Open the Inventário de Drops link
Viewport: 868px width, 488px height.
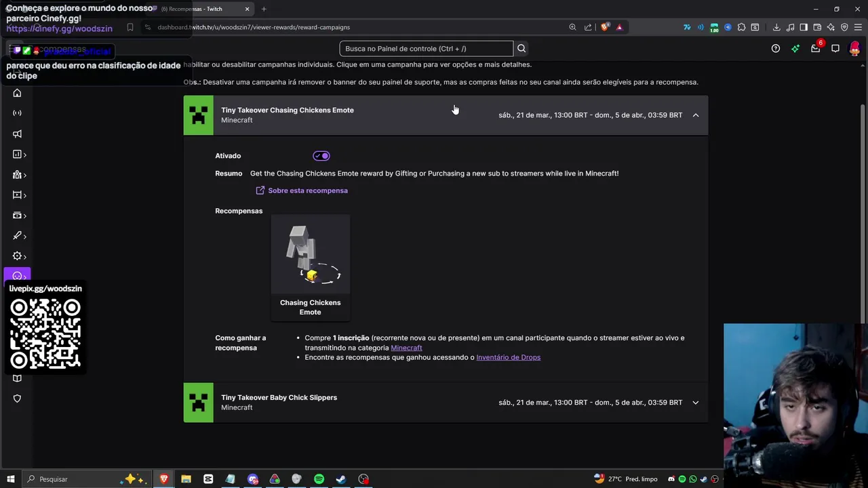508,357
